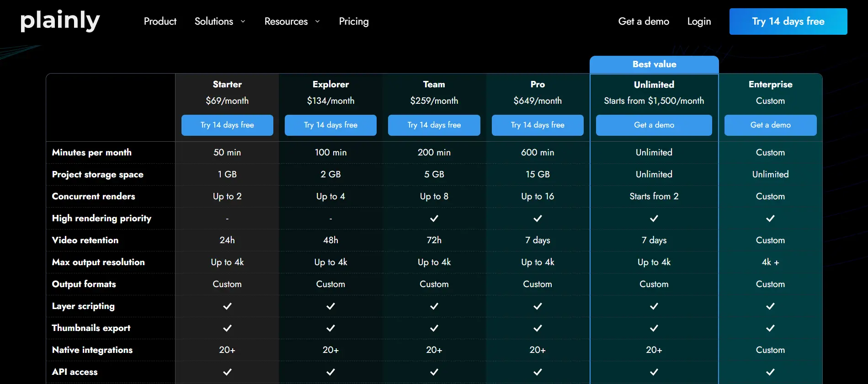Click Pro API access checkmark
The height and width of the screenshot is (384, 868).
538,372
